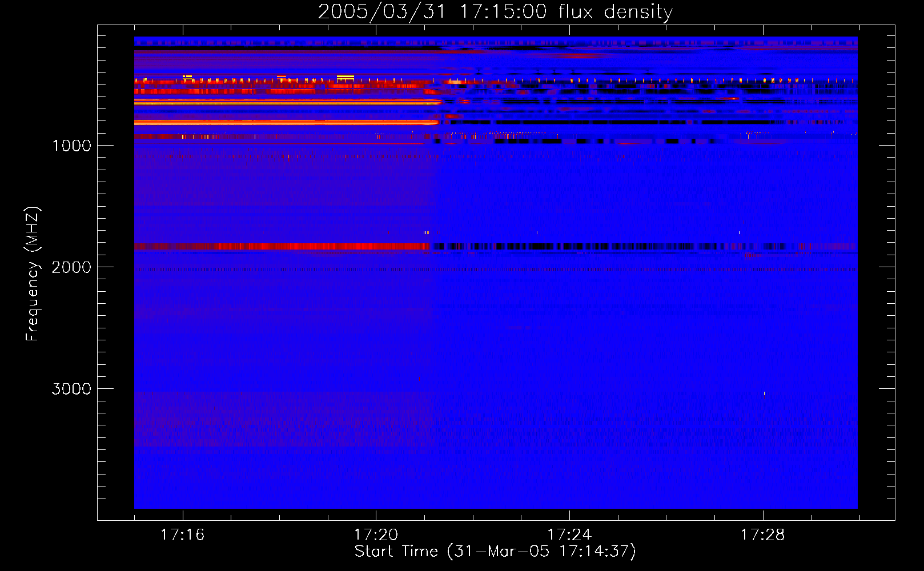Viewport: 924px width, 571px height.
Task: Click the 17:16 time tick label
Action: (182, 535)
